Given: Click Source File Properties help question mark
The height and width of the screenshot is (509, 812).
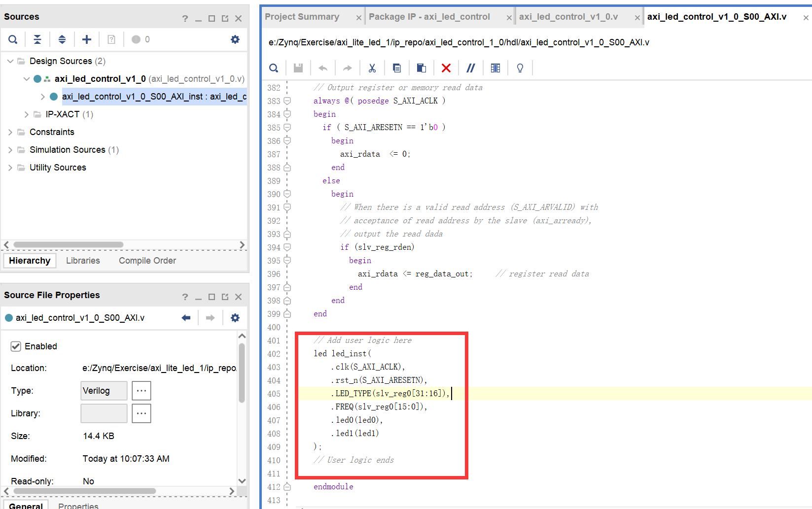Looking at the screenshot, I should pyautogui.click(x=185, y=297).
